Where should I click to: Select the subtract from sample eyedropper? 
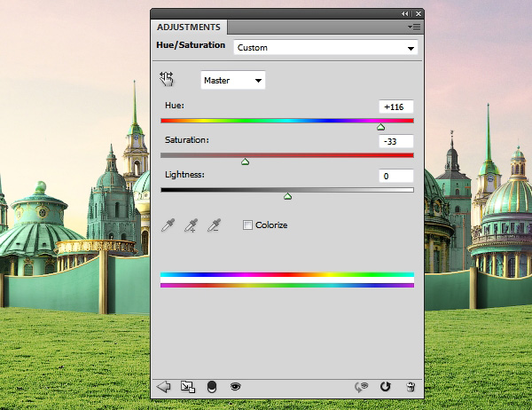[213, 226]
